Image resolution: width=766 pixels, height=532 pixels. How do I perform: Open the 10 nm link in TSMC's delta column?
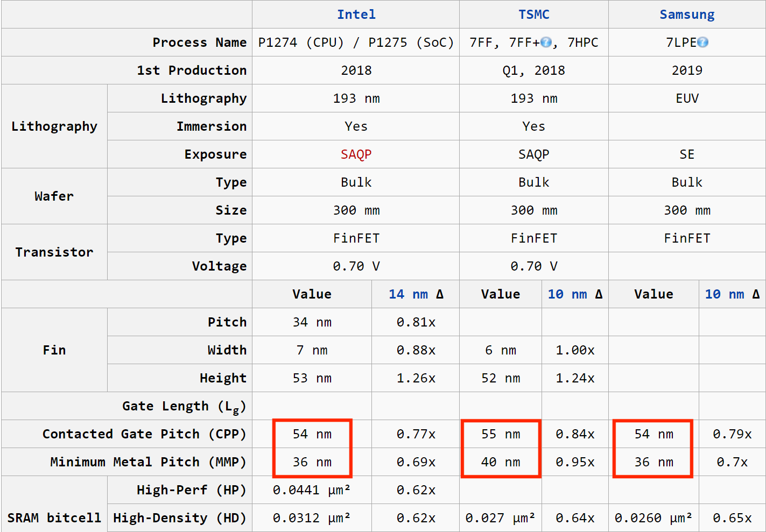pyautogui.click(x=567, y=294)
